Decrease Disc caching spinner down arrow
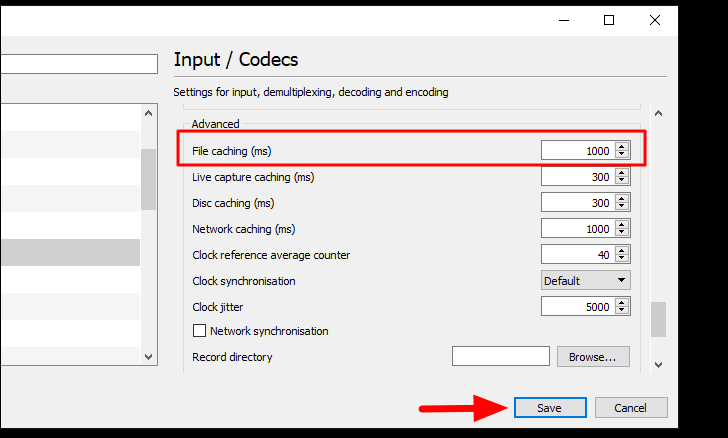Screen dimensions: 728x438 622,206
